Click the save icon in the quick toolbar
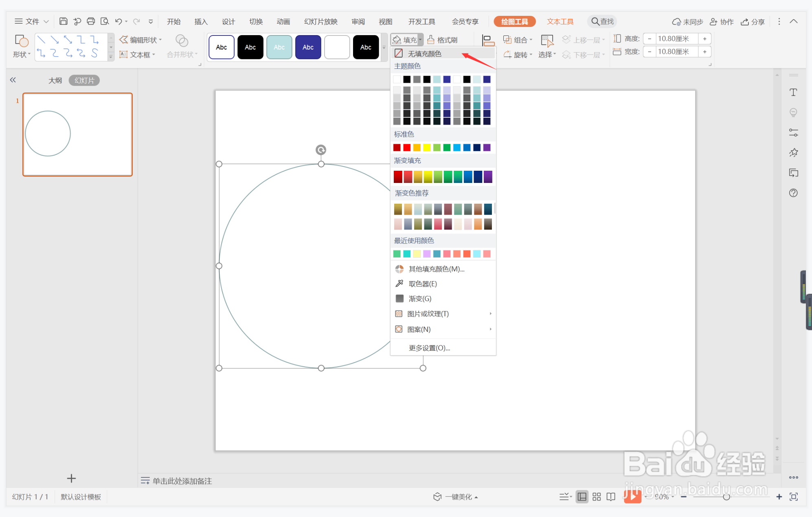 63,21
